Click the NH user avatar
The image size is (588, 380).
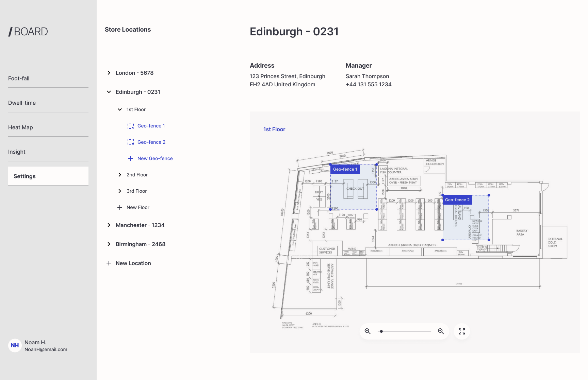click(x=15, y=345)
